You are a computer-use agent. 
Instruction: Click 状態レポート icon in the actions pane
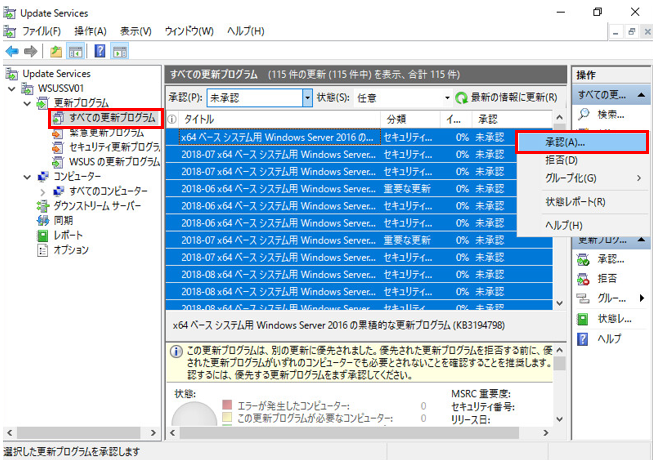click(x=587, y=319)
